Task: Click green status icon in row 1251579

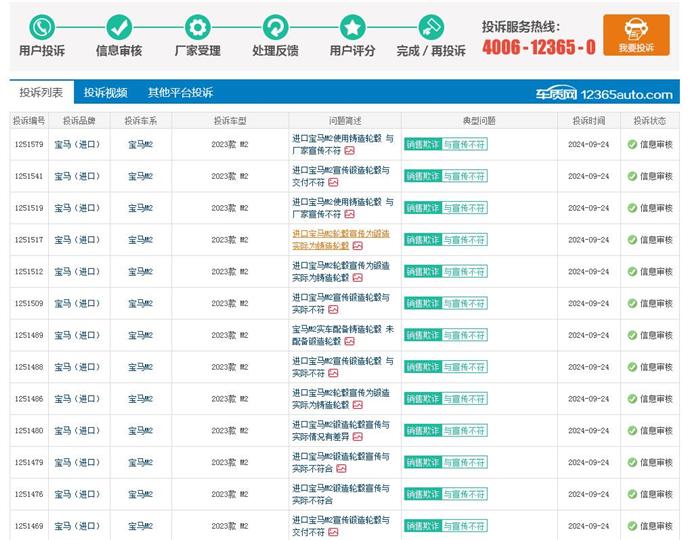Action: pyautogui.click(x=632, y=144)
